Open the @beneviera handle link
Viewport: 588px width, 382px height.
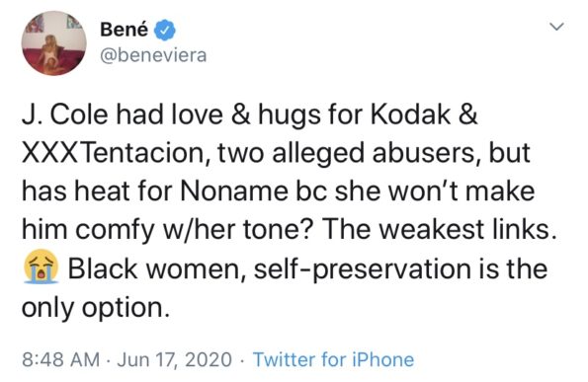[x=153, y=56]
